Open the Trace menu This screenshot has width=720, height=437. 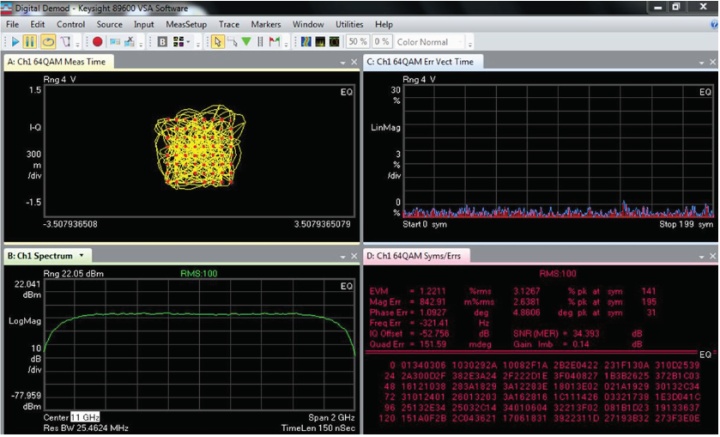[x=229, y=24]
